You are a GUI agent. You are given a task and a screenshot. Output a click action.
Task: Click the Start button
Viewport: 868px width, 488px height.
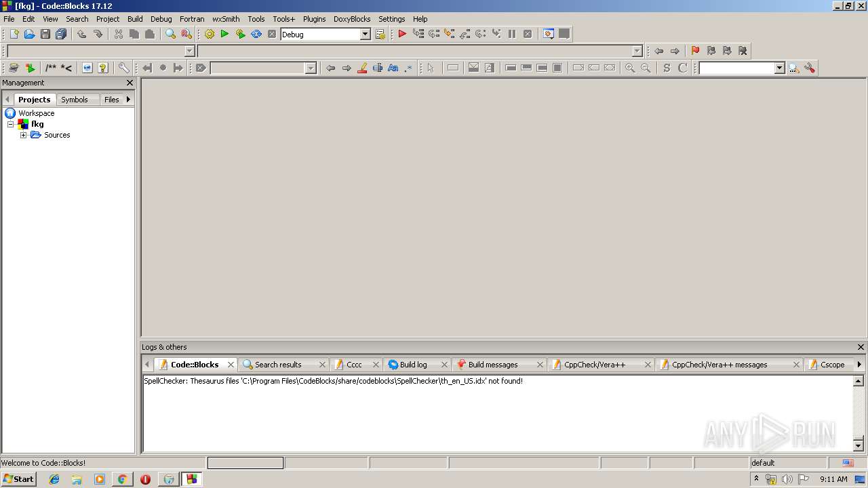(x=18, y=479)
